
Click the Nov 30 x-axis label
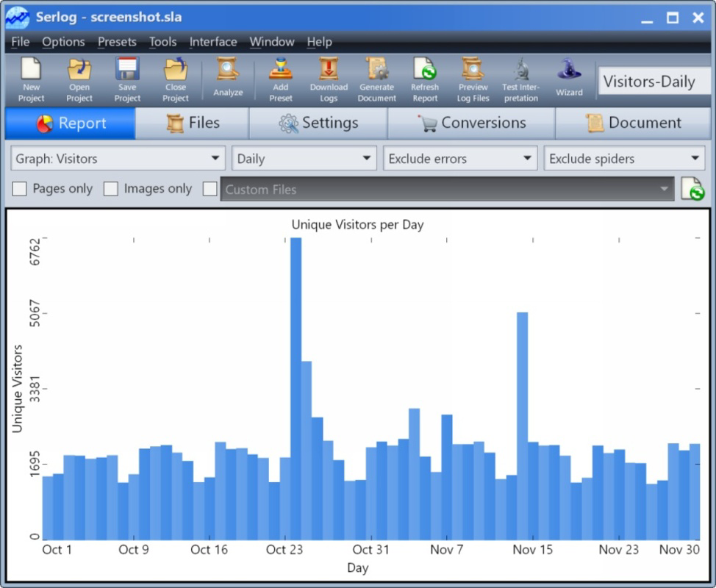(x=679, y=550)
